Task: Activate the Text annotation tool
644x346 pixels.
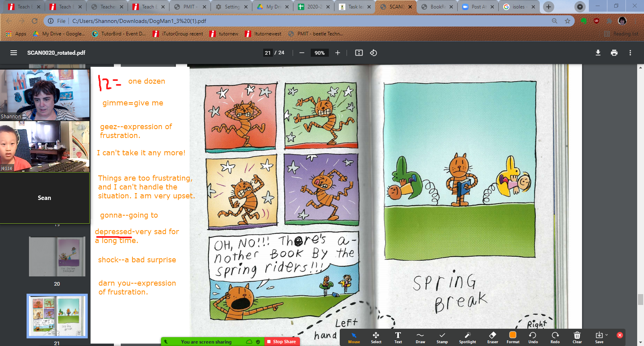Action: (398, 338)
